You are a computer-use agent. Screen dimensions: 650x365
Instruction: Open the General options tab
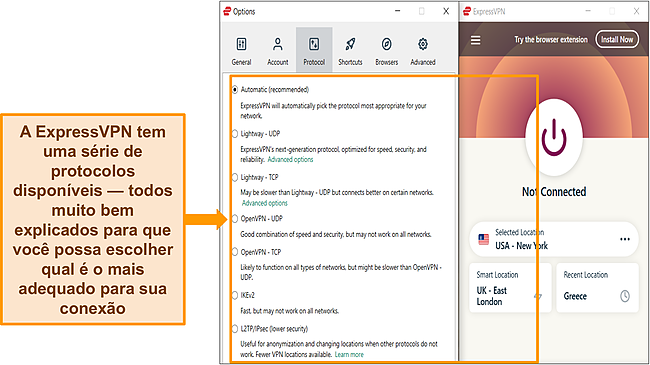click(241, 51)
